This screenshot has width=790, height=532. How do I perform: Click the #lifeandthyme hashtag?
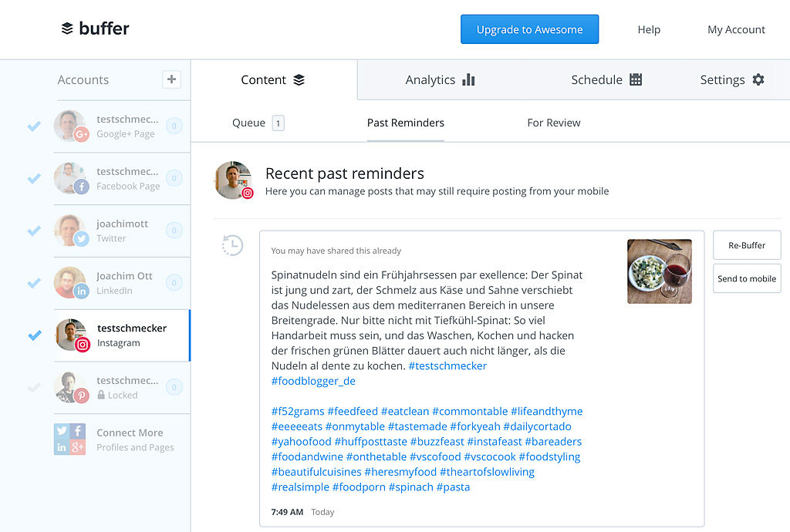pyautogui.click(x=547, y=411)
